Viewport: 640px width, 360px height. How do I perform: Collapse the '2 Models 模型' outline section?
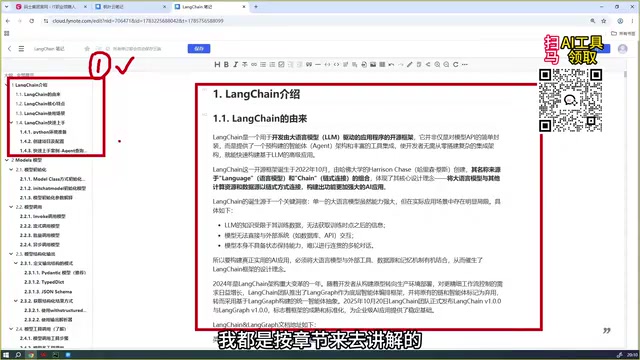click(x=7, y=160)
